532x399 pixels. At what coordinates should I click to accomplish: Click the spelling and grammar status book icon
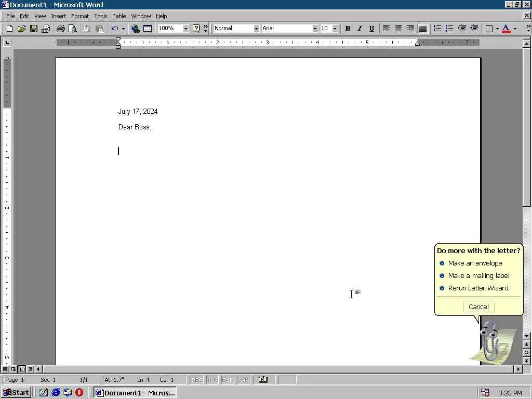(x=263, y=380)
